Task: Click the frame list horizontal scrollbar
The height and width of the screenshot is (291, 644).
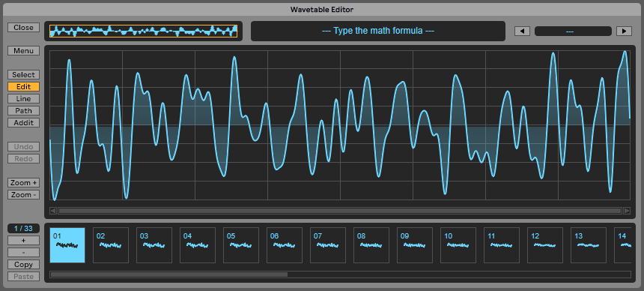Action: pyautogui.click(x=340, y=274)
